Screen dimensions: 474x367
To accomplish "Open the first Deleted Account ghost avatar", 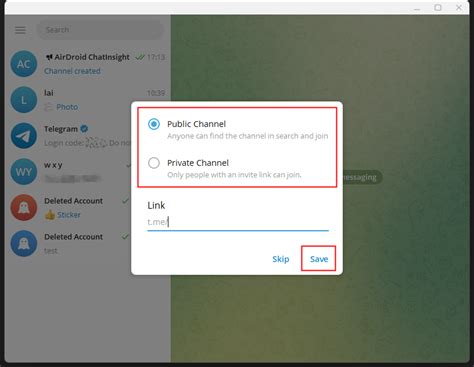I will pos(24,208).
